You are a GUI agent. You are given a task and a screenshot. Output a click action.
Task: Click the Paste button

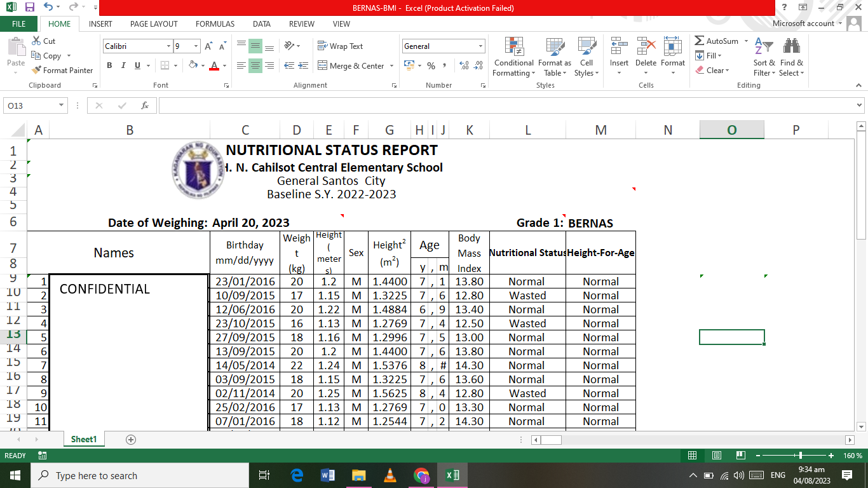(15, 56)
